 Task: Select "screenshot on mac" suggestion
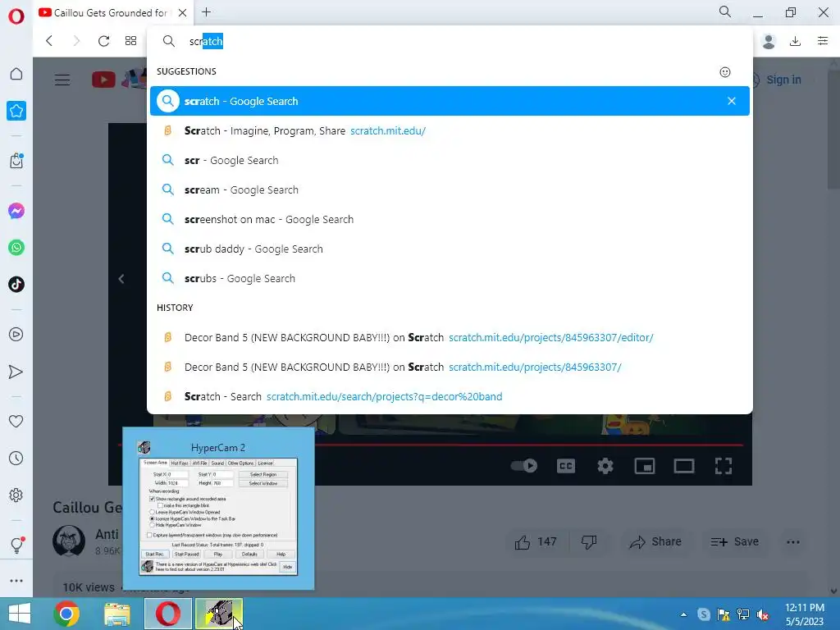(x=450, y=219)
